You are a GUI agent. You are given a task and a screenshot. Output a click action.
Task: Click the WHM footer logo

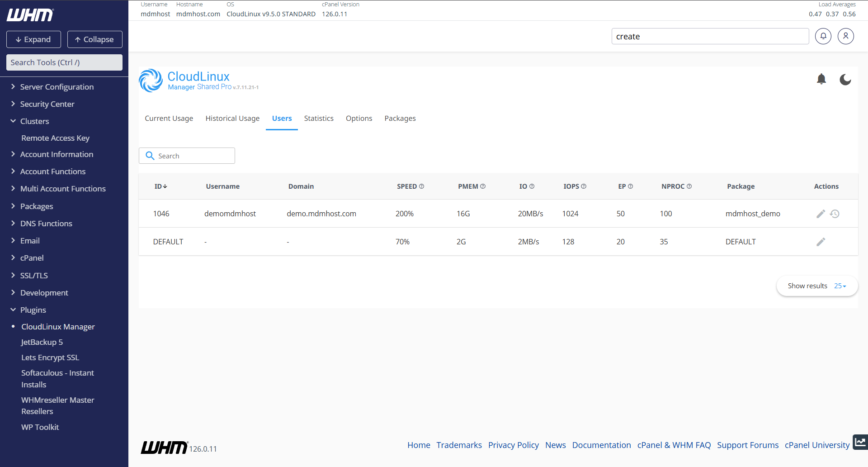coord(164,447)
